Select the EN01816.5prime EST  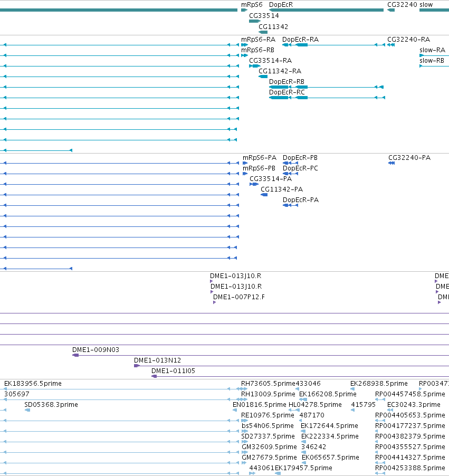[x=235, y=410]
